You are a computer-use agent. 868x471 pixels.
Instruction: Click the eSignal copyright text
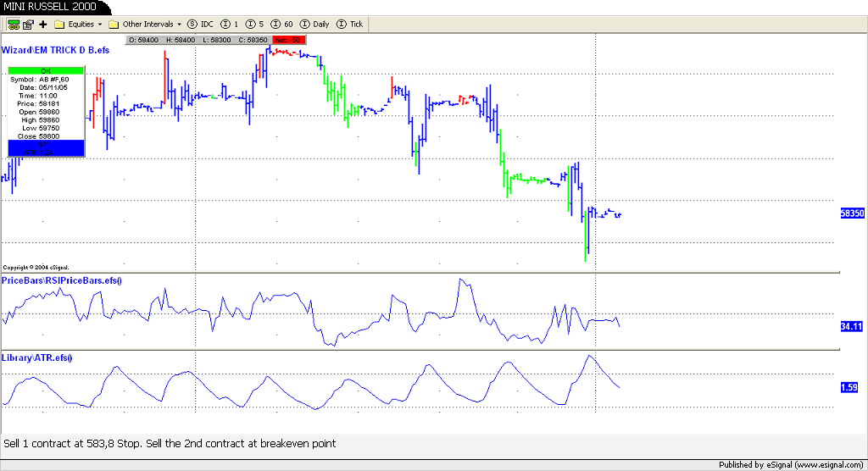click(36, 267)
